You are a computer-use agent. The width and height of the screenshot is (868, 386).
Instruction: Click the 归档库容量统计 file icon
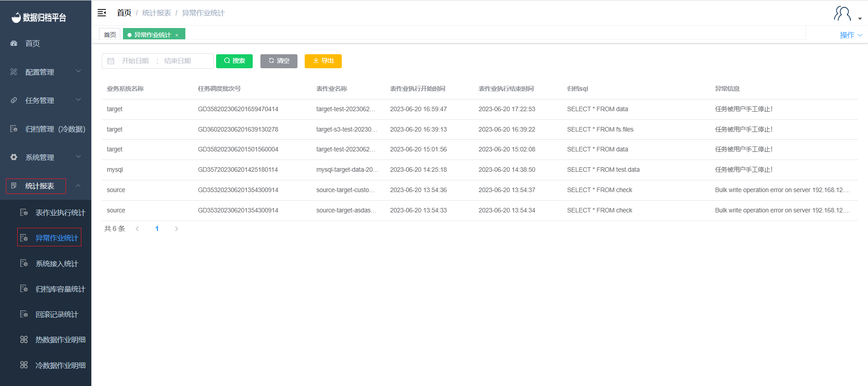[x=24, y=289]
